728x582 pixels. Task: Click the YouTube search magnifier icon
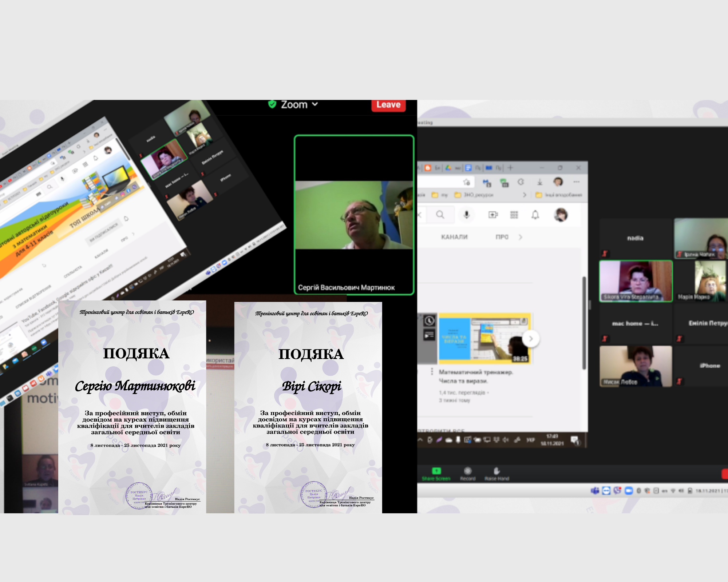click(440, 215)
